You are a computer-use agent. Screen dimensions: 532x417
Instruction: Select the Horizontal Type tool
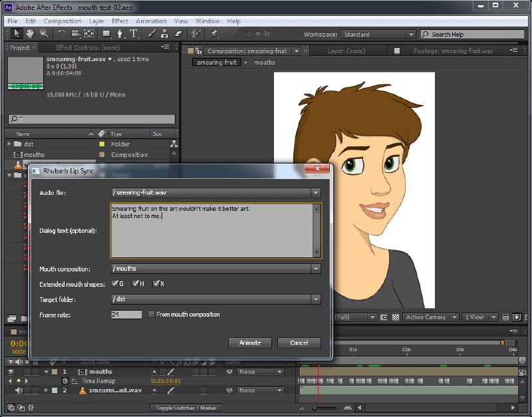134,34
